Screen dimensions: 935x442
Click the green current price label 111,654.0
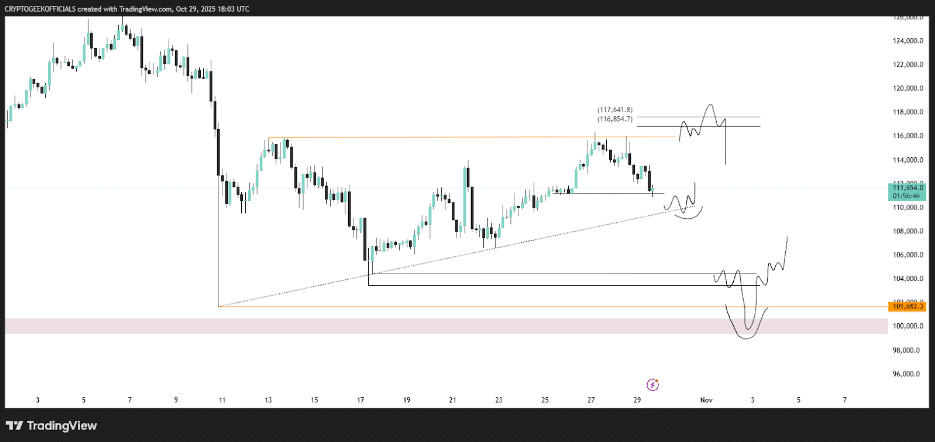coord(908,189)
